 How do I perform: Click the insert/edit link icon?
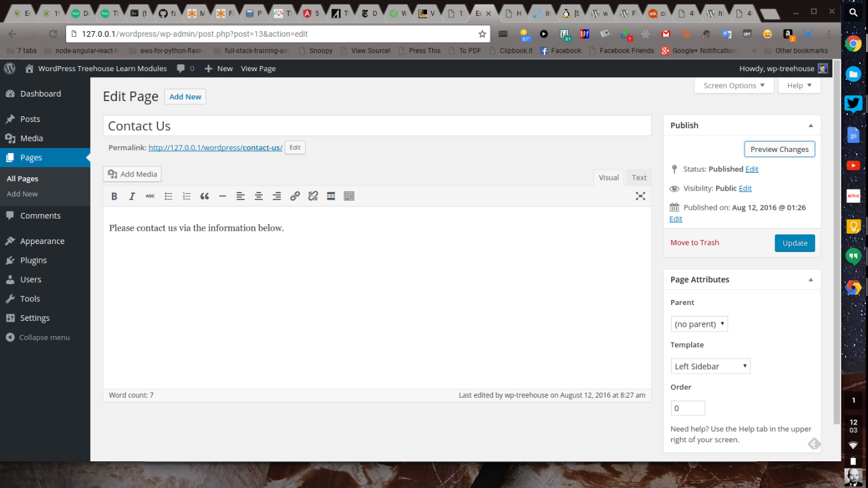click(x=295, y=196)
